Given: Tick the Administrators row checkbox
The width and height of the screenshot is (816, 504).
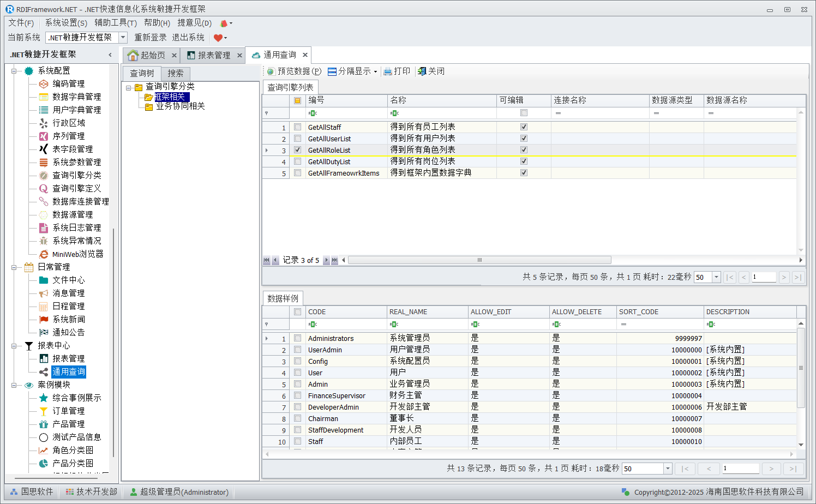Looking at the screenshot, I should (297, 338).
